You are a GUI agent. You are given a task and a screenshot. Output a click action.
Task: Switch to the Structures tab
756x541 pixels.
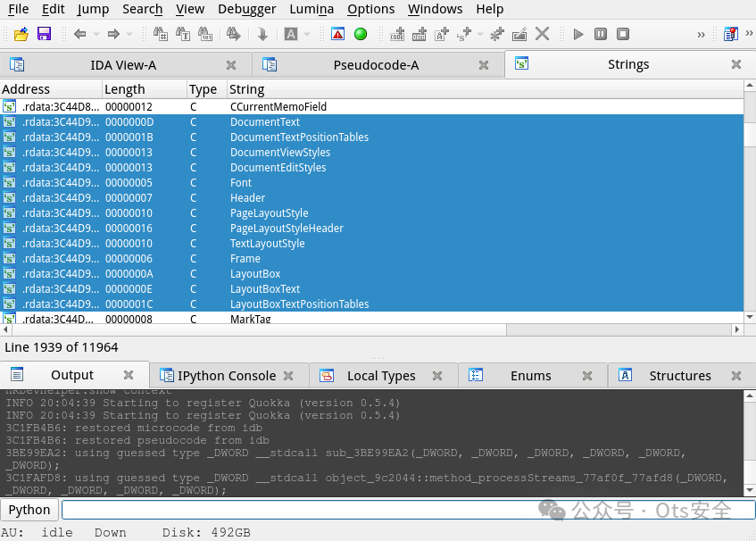click(680, 376)
